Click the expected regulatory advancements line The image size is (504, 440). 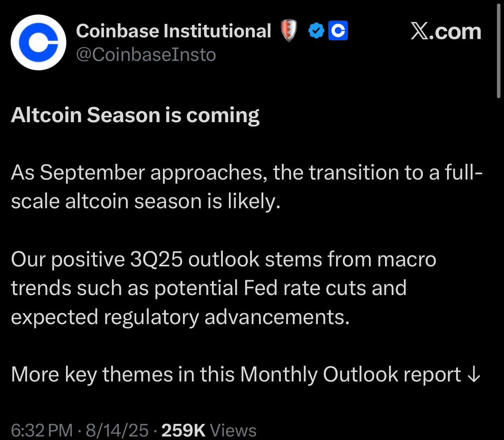click(x=180, y=317)
